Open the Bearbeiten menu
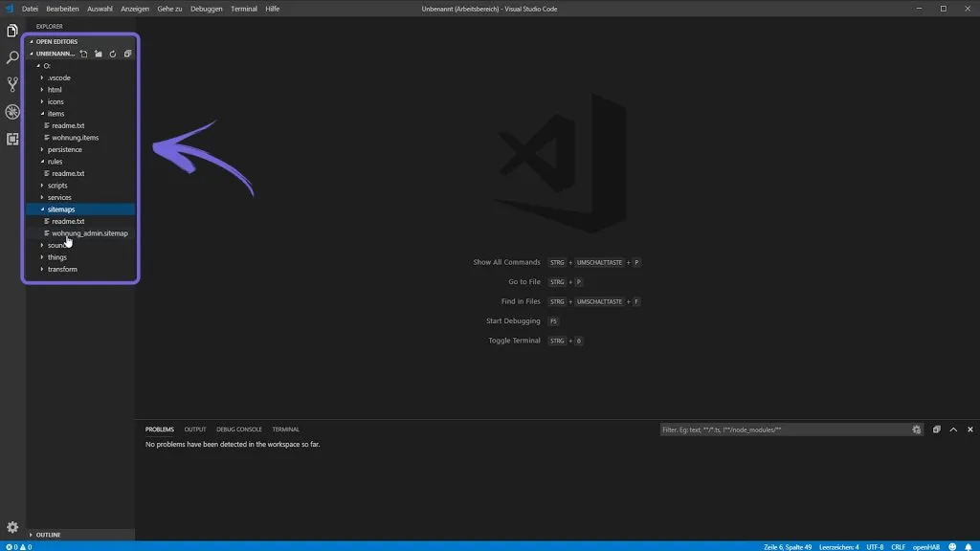 pyautogui.click(x=62, y=9)
